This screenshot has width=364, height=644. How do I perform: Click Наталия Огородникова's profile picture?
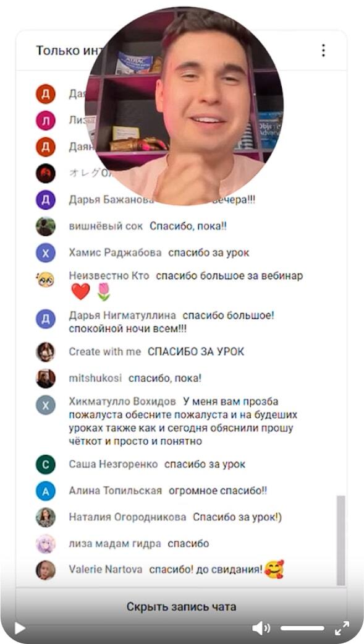click(46, 517)
